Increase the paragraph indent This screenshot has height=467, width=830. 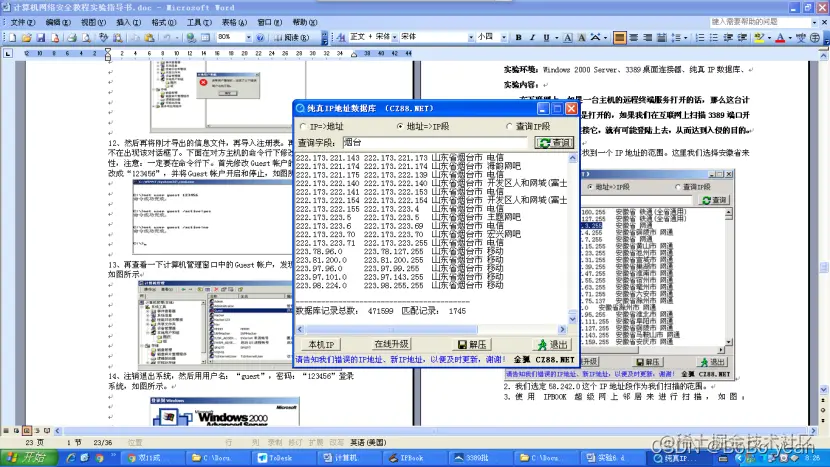742,38
